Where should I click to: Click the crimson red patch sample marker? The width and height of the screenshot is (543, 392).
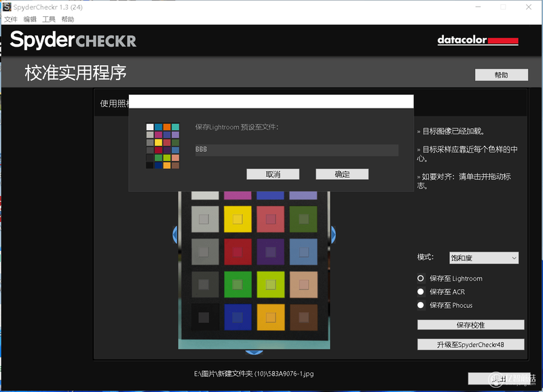[x=238, y=252]
